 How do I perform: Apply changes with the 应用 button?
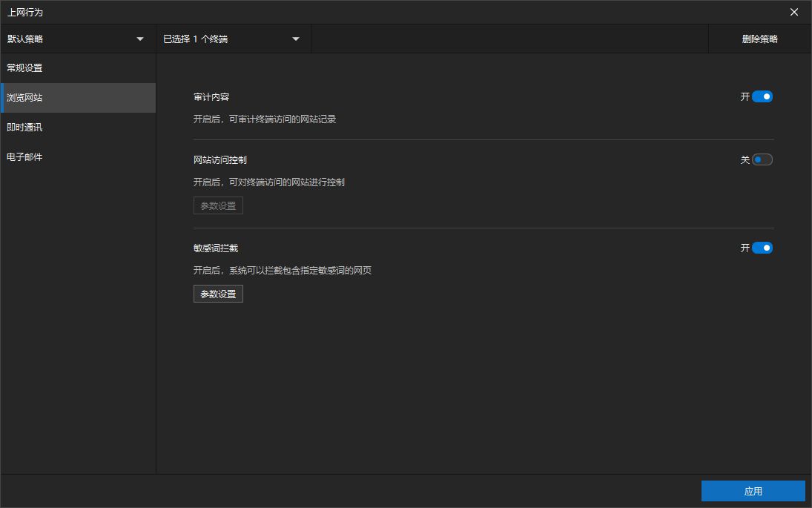point(753,491)
